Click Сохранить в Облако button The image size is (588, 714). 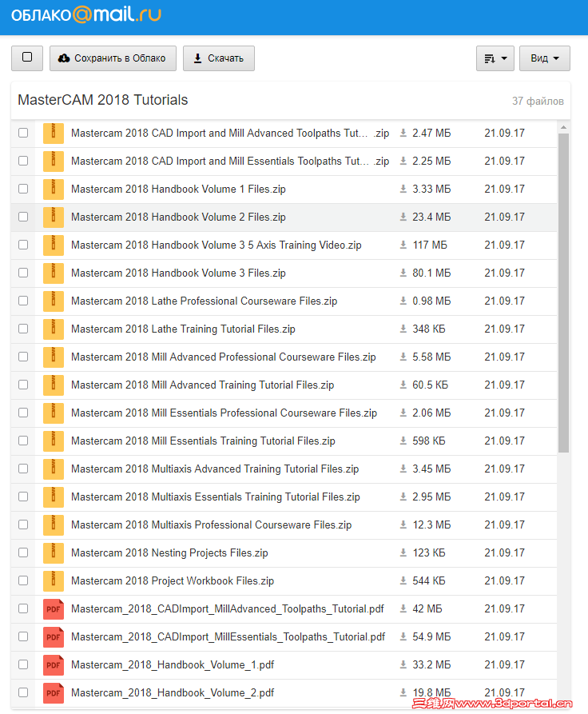pos(113,58)
